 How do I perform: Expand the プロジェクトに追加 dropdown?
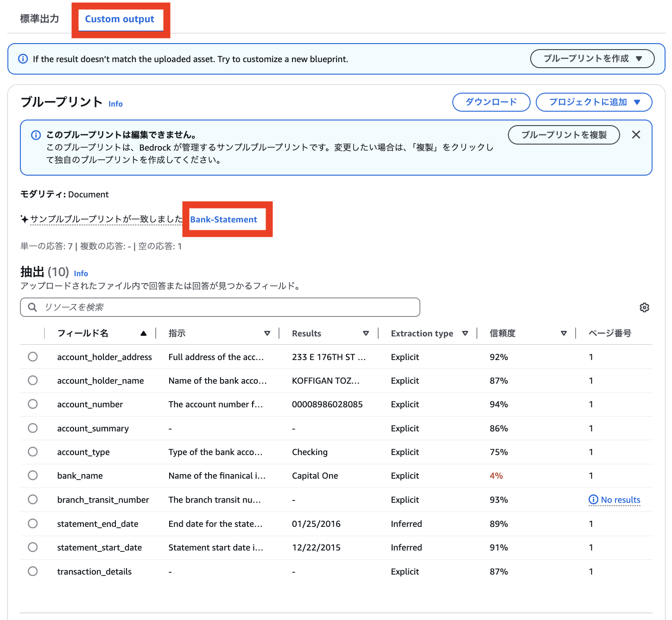click(594, 102)
